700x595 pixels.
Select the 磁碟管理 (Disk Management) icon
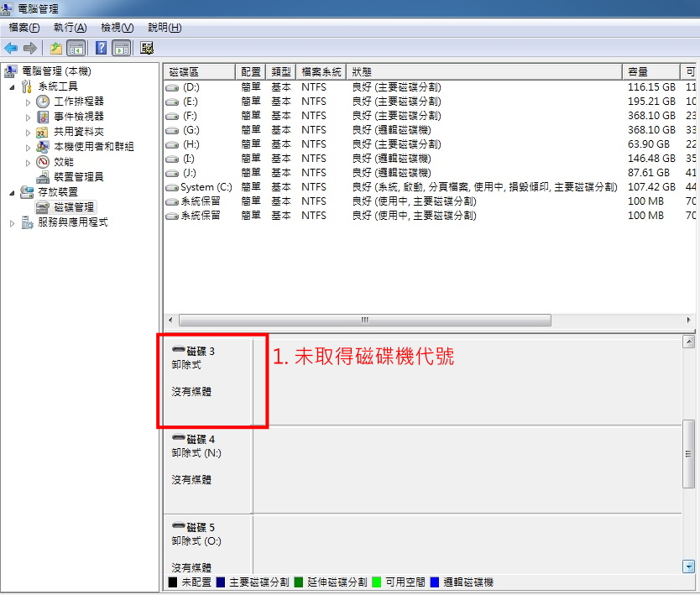point(42,207)
